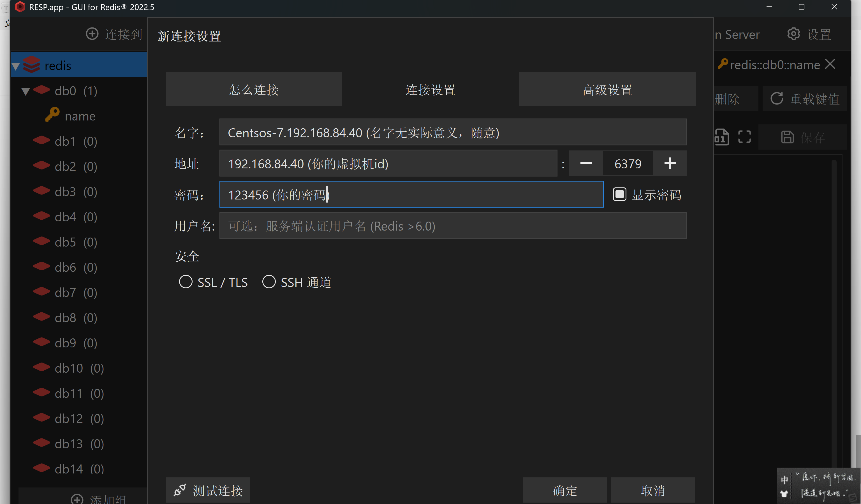Click the redis connection stack icon
861x504 pixels.
point(31,64)
